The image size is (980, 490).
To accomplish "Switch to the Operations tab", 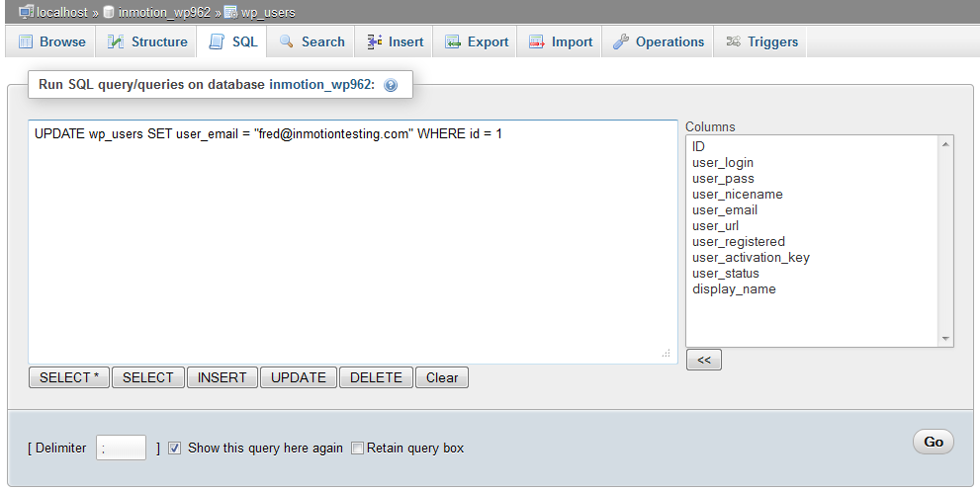I will tap(659, 42).
